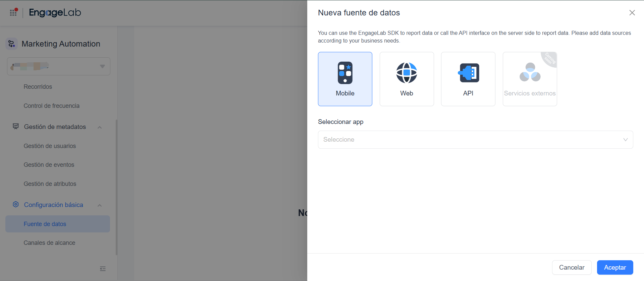
Task: Click the Seleccione dropdown chevron arrow
Action: click(626, 140)
